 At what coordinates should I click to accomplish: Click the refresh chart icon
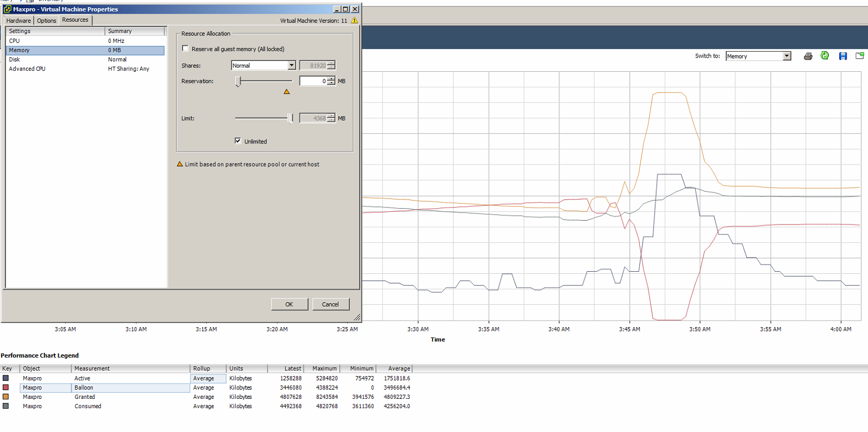pos(825,55)
